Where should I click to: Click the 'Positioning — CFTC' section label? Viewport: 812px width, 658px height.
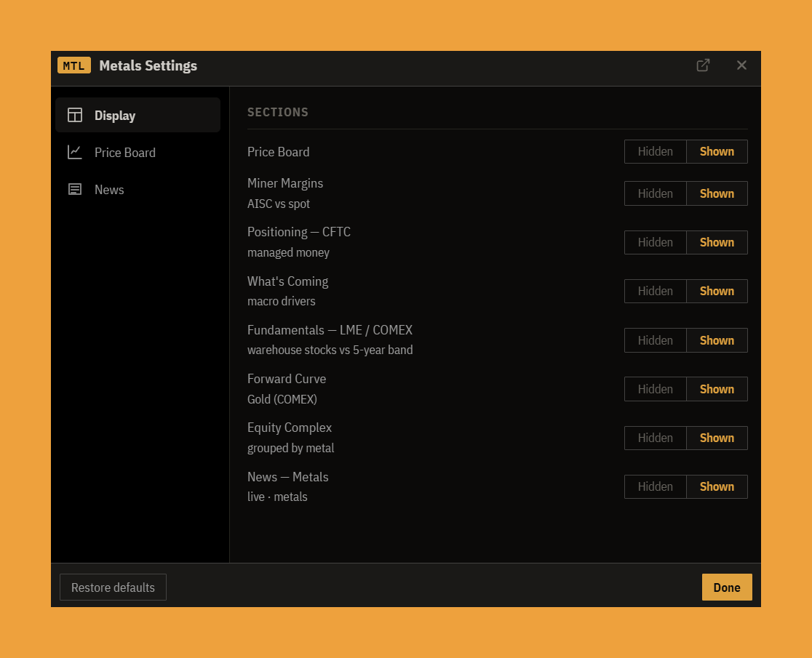[x=299, y=232]
